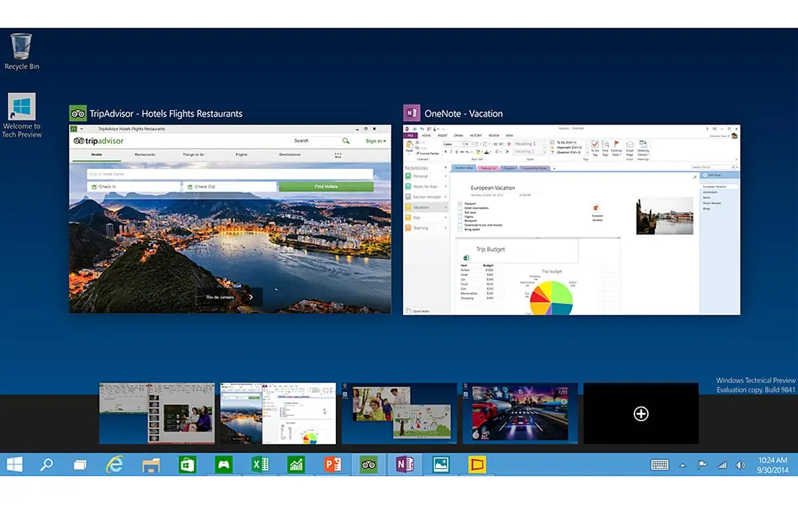This screenshot has width=798, height=532.
Task: Open Excel from the taskbar
Action: [259, 464]
